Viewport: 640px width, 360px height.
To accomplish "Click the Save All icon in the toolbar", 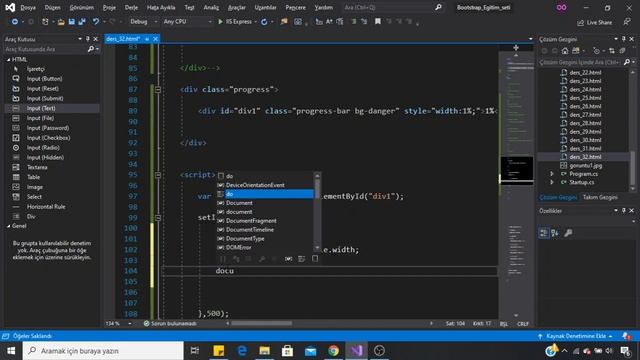I will tap(82, 22).
